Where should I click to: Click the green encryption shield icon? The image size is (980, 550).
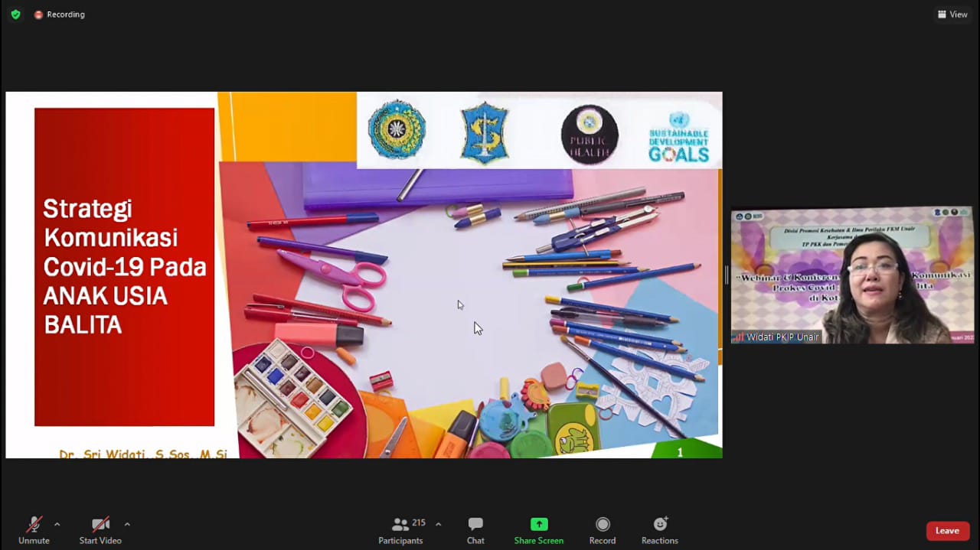pyautogui.click(x=15, y=15)
